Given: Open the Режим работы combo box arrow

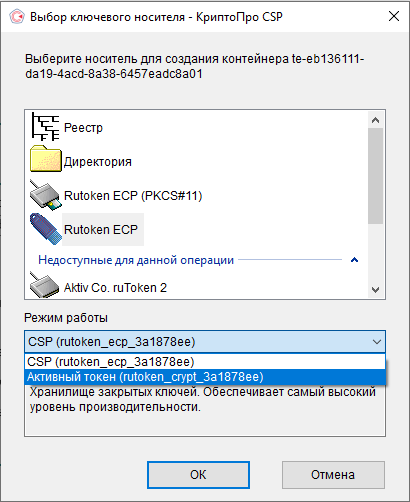Looking at the screenshot, I should [x=377, y=342].
